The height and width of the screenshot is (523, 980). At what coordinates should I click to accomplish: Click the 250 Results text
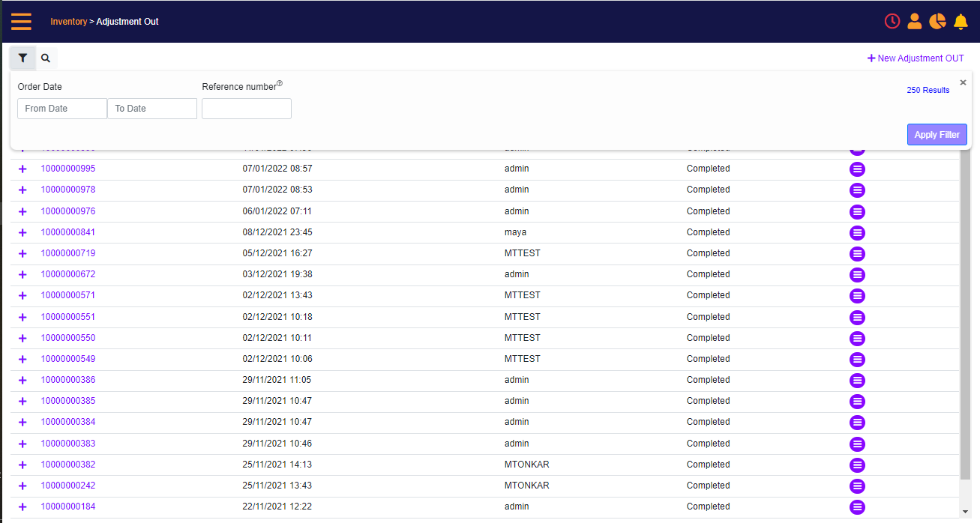pos(928,90)
